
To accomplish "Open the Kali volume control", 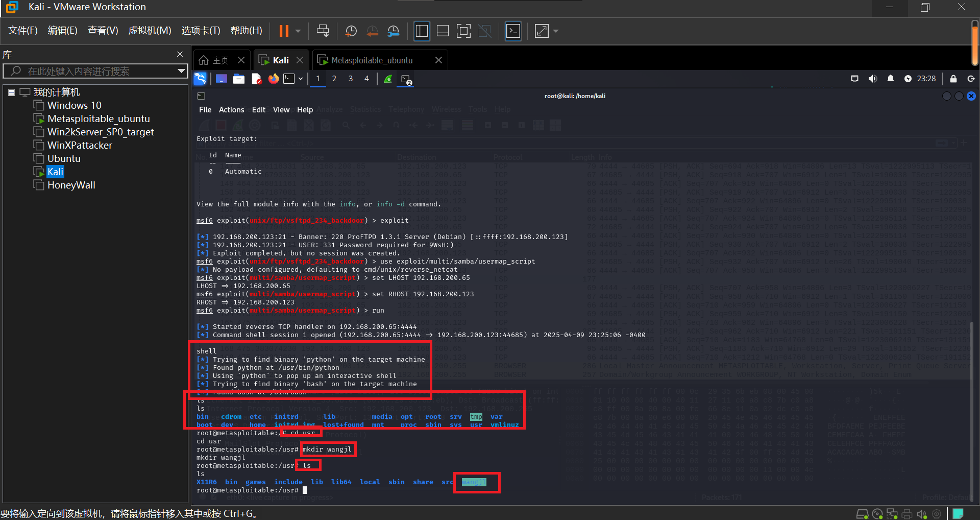I will (873, 79).
